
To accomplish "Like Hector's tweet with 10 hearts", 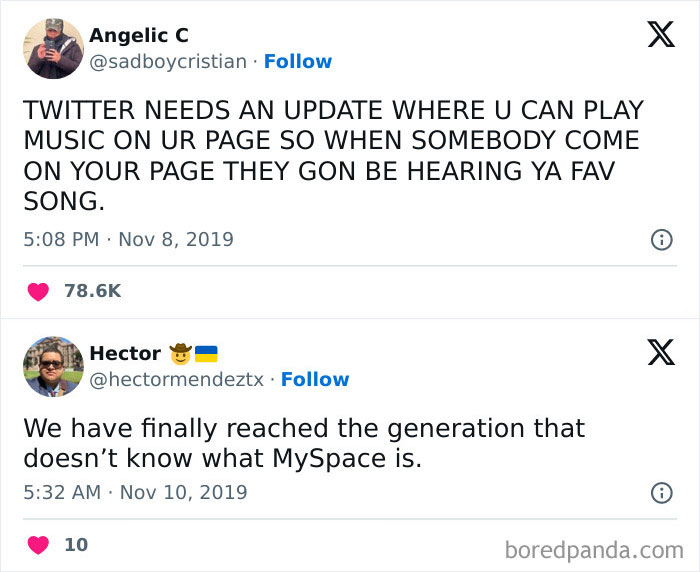I will 38,545.
